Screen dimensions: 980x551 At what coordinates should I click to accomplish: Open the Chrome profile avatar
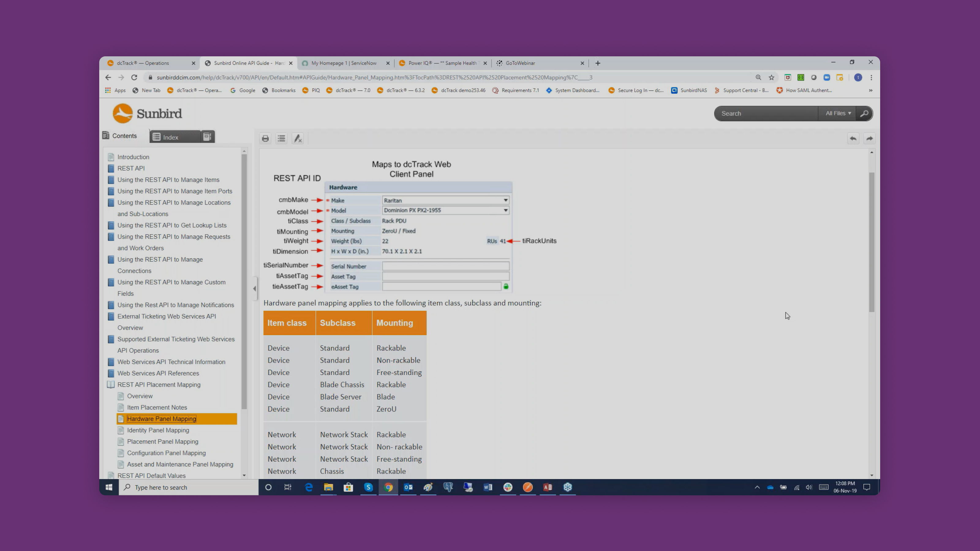tap(858, 77)
